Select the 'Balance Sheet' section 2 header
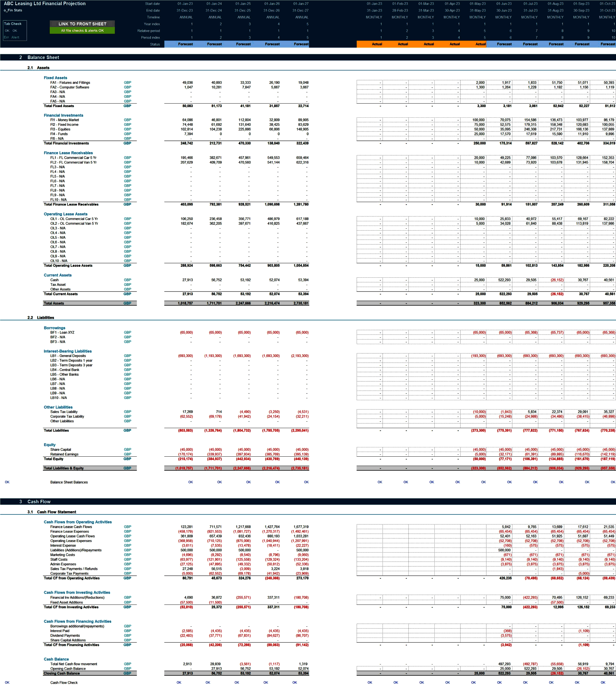This screenshot has width=616, height=685. (43, 57)
